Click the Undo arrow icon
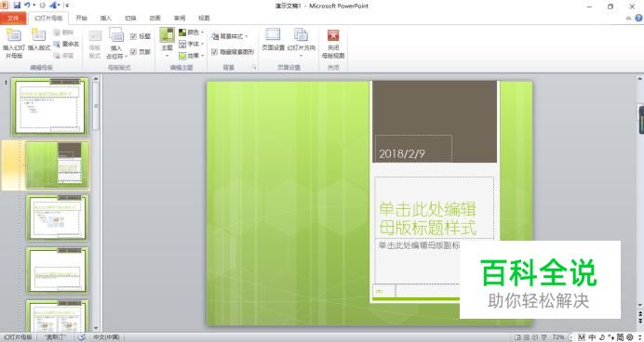This screenshot has width=644, height=342. [x=27, y=6]
